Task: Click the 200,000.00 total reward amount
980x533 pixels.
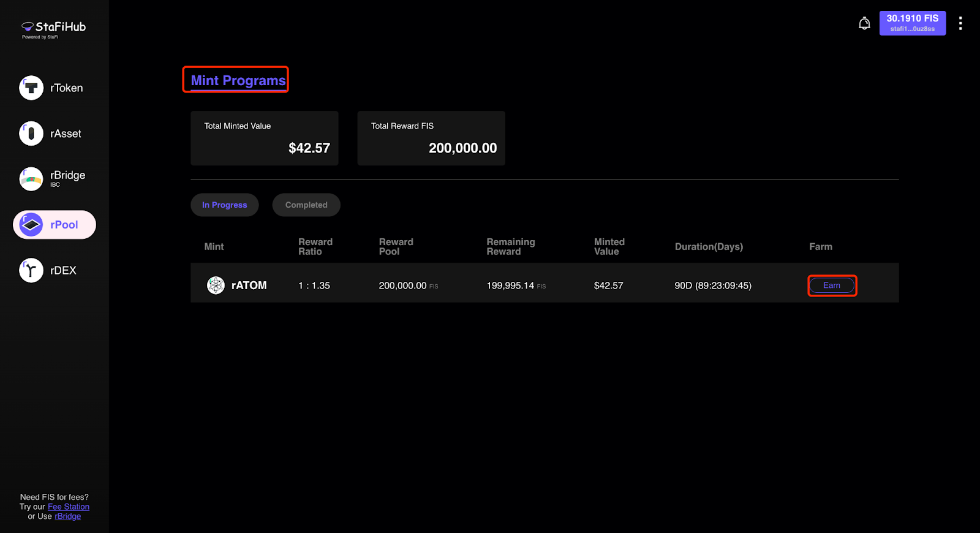Action: click(x=463, y=148)
